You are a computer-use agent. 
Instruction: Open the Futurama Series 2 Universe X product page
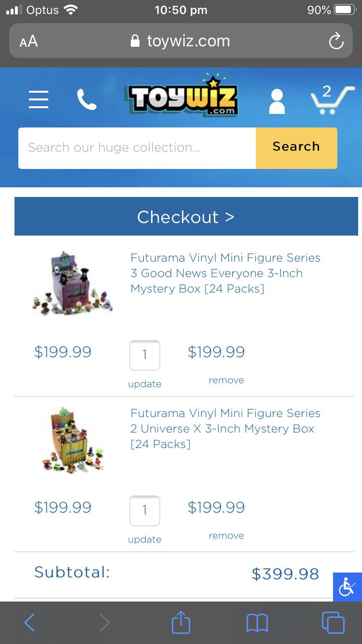225,428
